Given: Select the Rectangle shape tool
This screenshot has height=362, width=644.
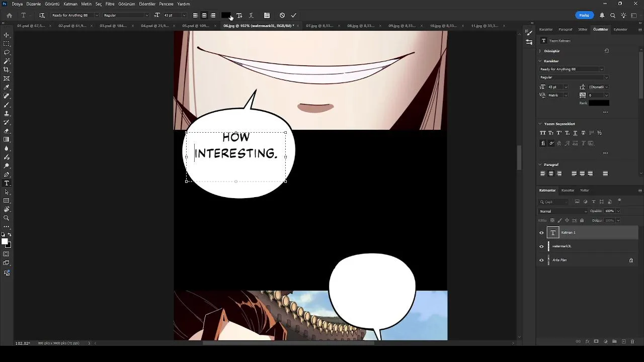Looking at the screenshot, I should coord(7,201).
